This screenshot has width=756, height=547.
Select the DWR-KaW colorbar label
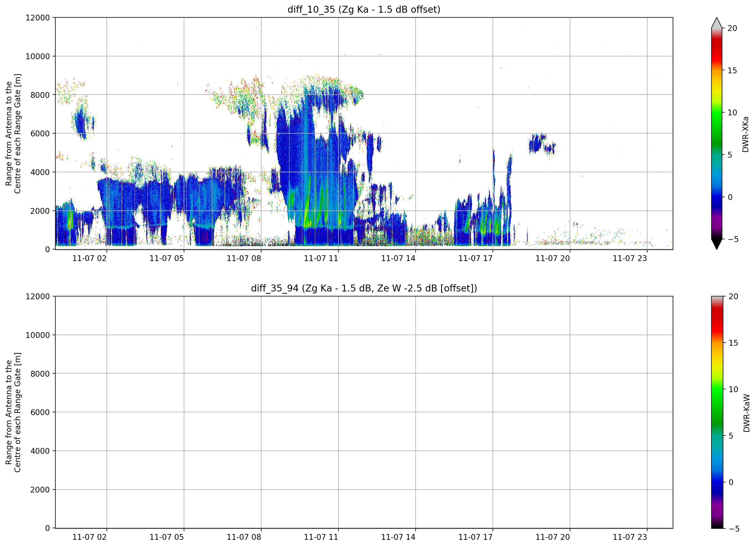[x=746, y=413]
